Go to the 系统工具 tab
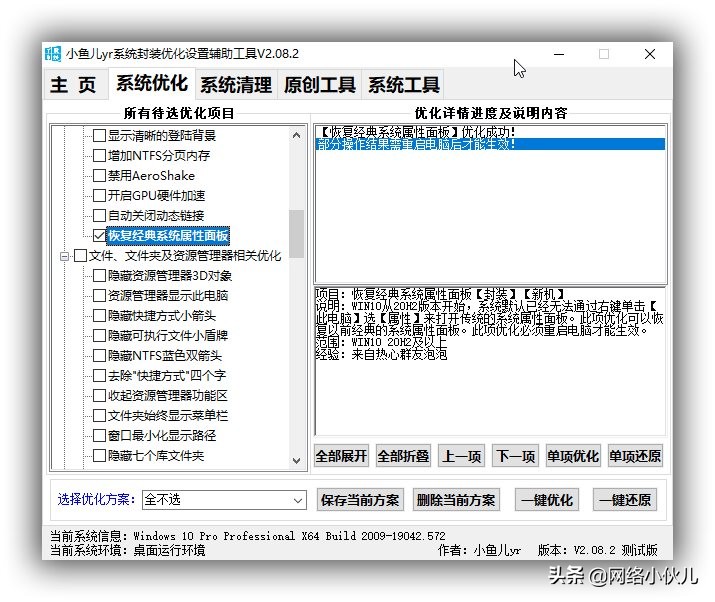 coord(404,85)
